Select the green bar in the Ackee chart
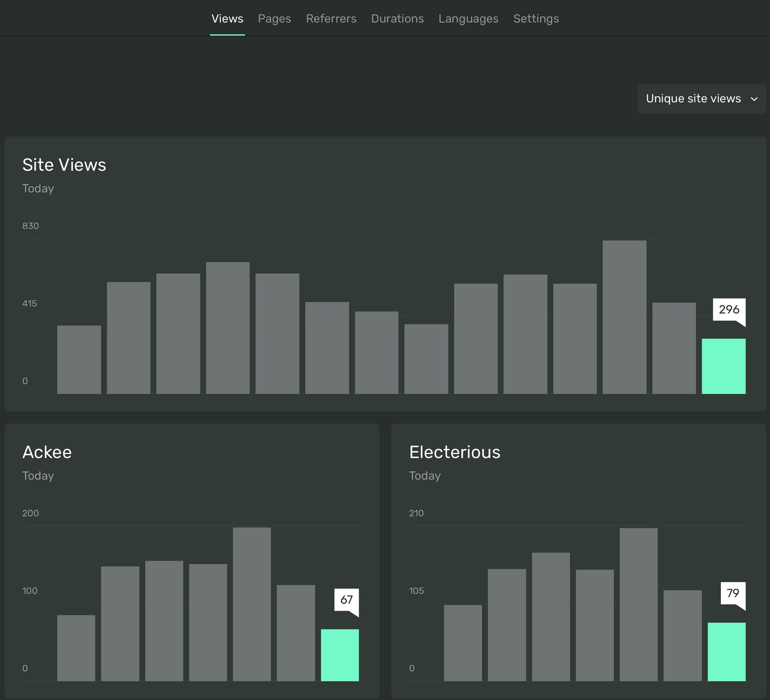This screenshot has height=700, width=770. [x=340, y=654]
